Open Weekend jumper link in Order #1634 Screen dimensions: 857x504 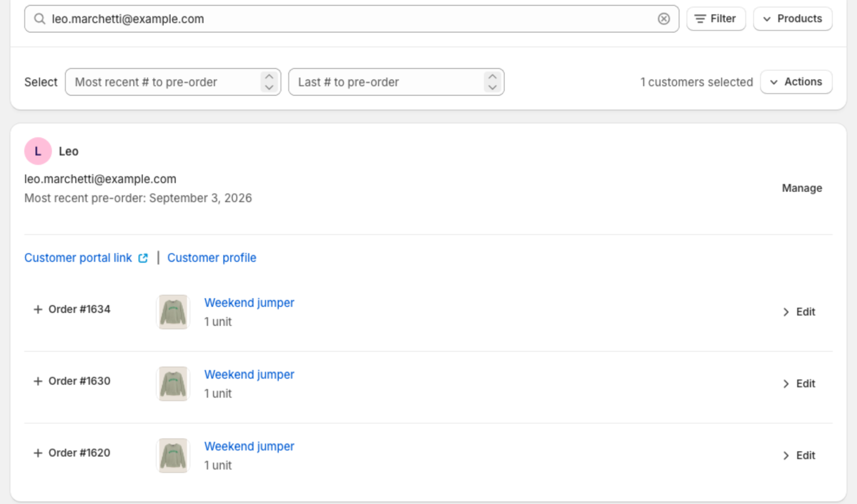(x=249, y=303)
